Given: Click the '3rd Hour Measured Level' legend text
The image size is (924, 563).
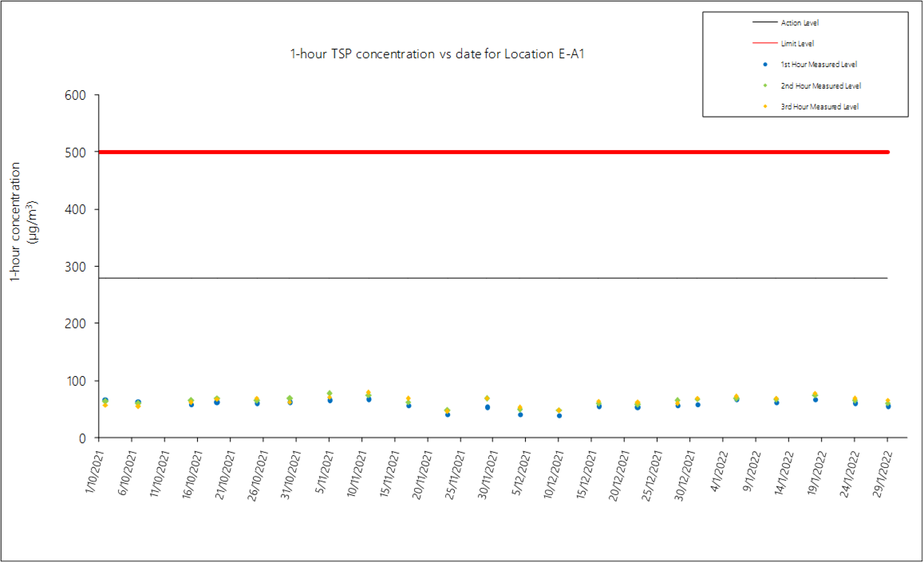Looking at the screenshot, I should (819, 106).
